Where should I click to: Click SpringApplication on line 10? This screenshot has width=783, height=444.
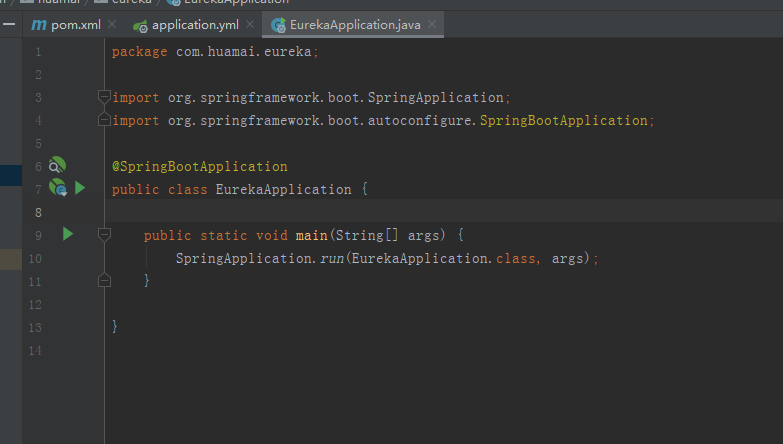(x=244, y=258)
